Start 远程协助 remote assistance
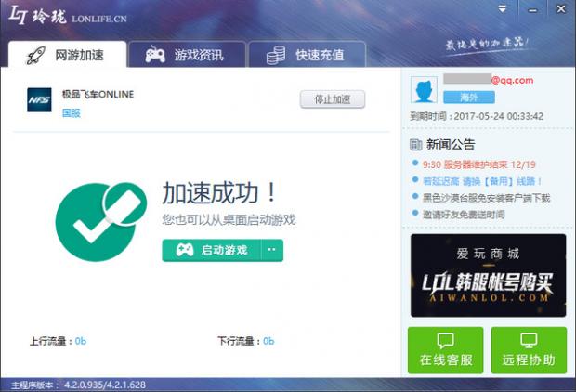 [529, 350]
